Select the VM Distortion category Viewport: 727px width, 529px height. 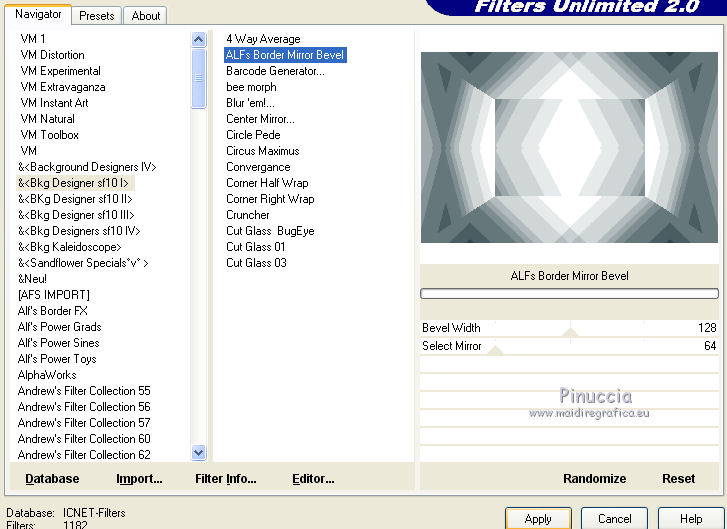tap(52, 55)
